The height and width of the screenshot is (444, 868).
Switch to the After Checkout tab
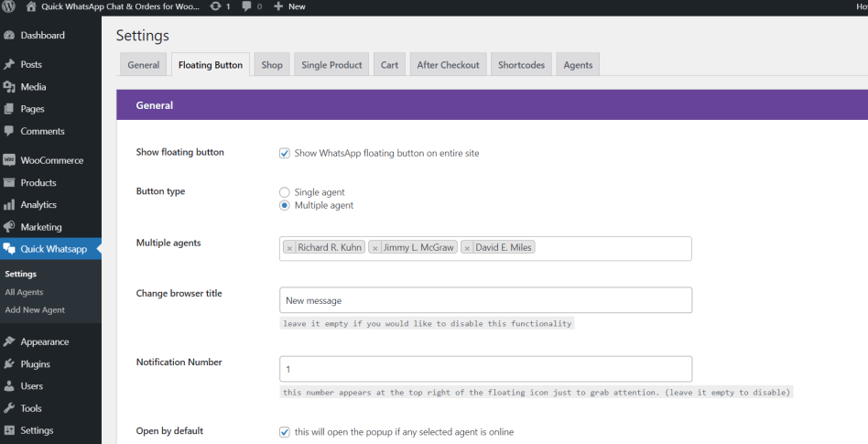448,65
